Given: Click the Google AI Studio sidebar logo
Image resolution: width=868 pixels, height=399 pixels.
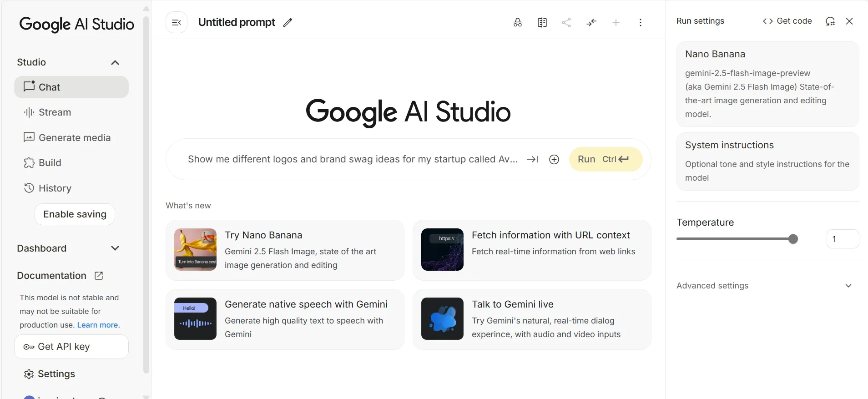Looking at the screenshot, I should 76,24.
